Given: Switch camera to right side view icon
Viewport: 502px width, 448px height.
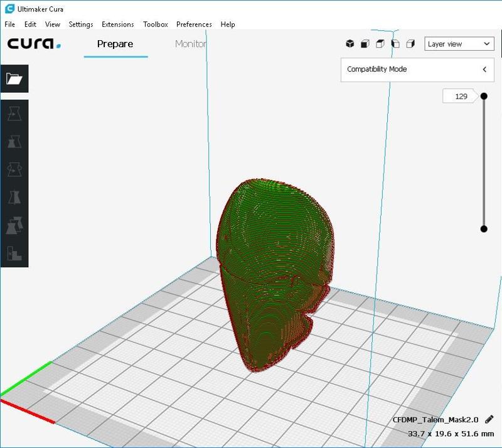Looking at the screenshot, I should pos(410,44).
